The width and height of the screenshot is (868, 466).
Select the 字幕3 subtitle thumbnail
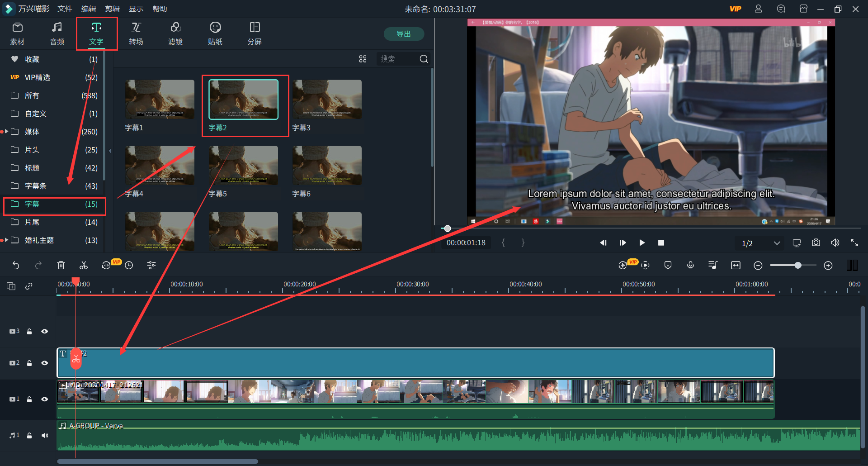click(327, 100)
